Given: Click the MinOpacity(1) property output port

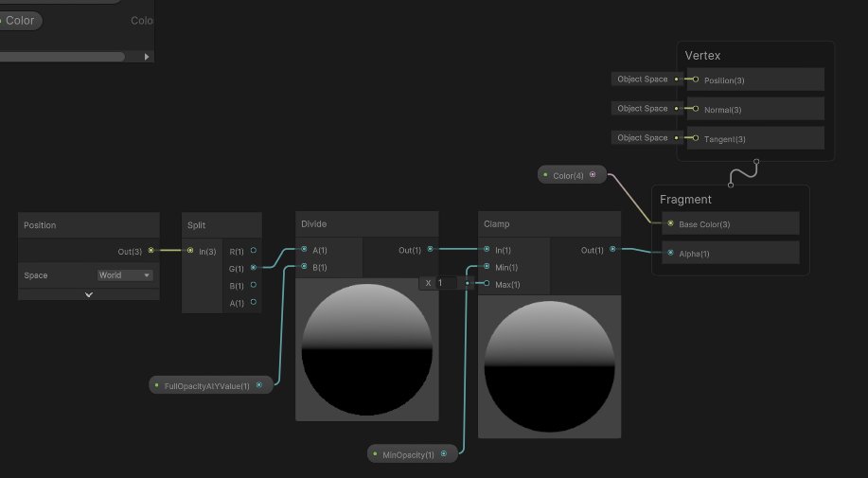Looking at the screenshot, I should click(443, 454).
